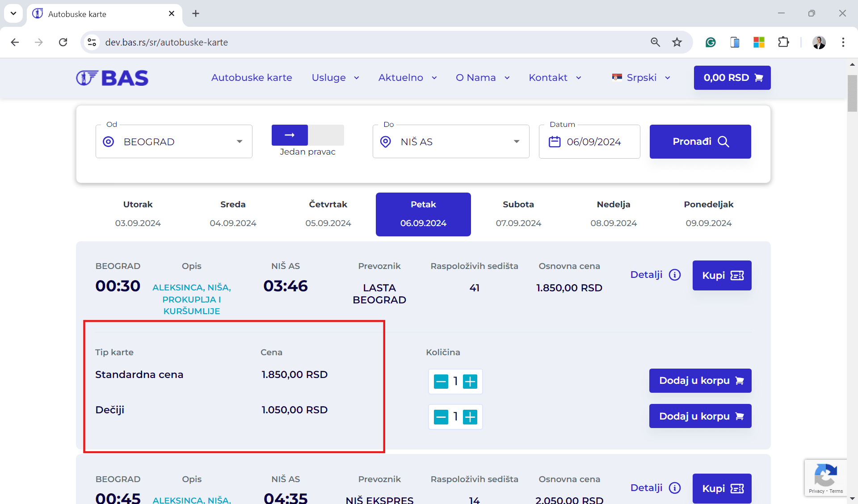The image size is (858, 504).
Task: Click the calendar icon in Datum field
Action: coord(555,142)
